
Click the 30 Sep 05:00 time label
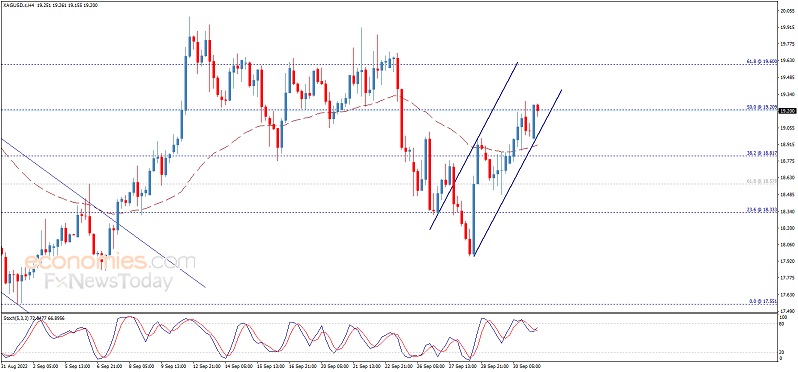coord(528,365)
